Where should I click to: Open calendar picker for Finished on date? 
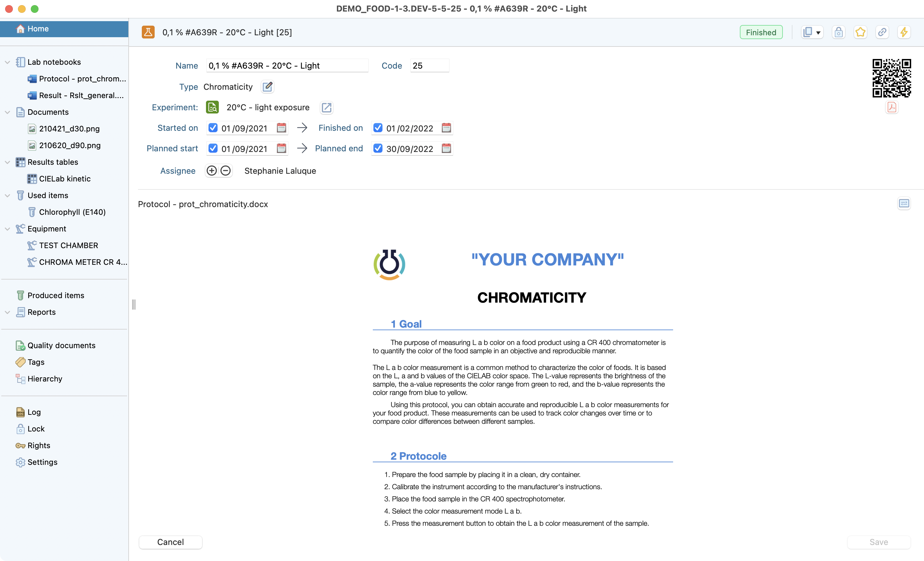click(446, 128)
